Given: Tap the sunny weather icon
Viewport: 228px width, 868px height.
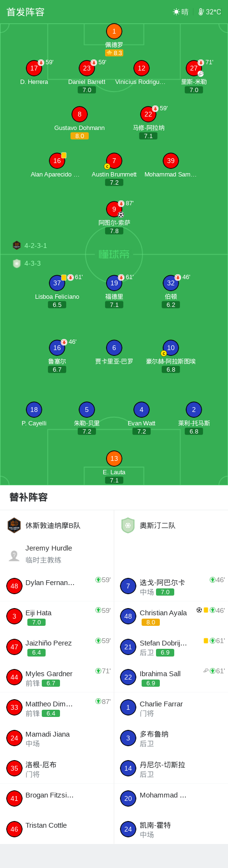Looking at the screenshot, I should [176, 12].
